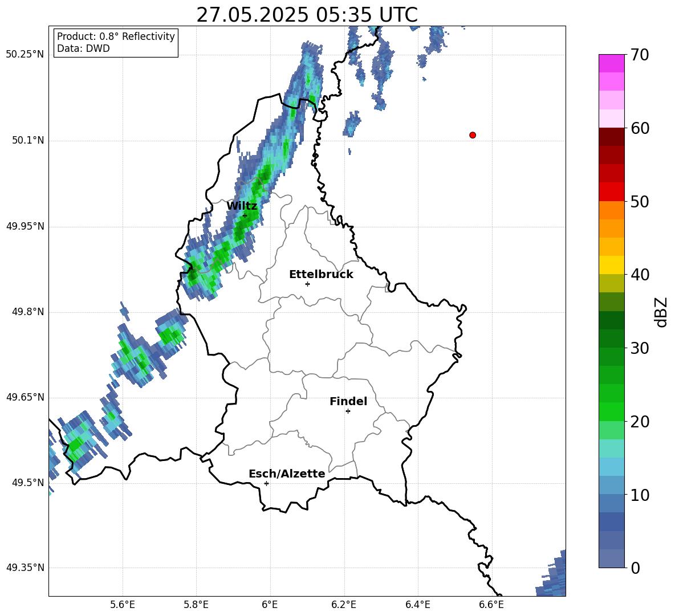Click the 6.2°E longitude label
Screen dimensions: 675x616
tap(344, 605)
